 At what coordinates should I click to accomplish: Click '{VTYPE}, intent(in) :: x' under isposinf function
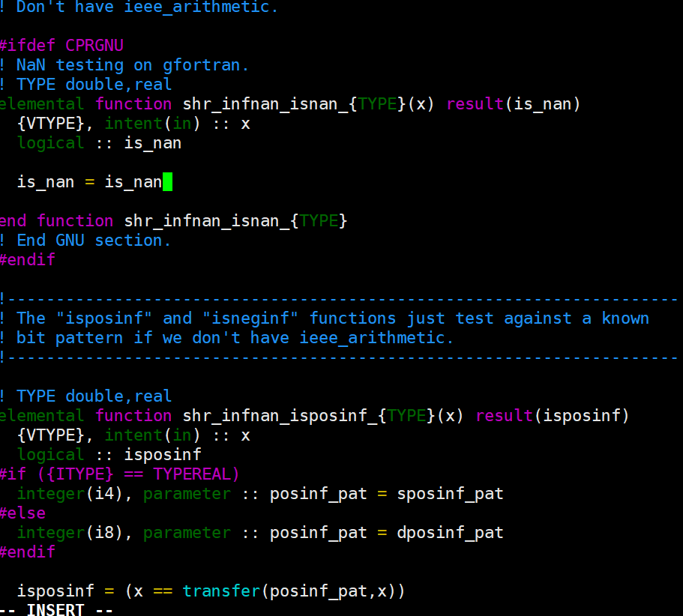coord(133,435)
